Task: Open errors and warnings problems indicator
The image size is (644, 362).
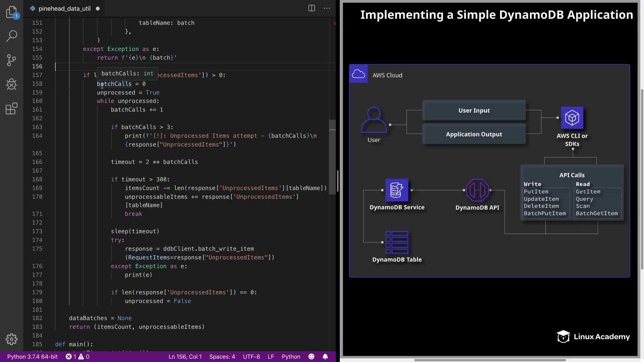Action: pyautogui.click(x=77, y=357)
